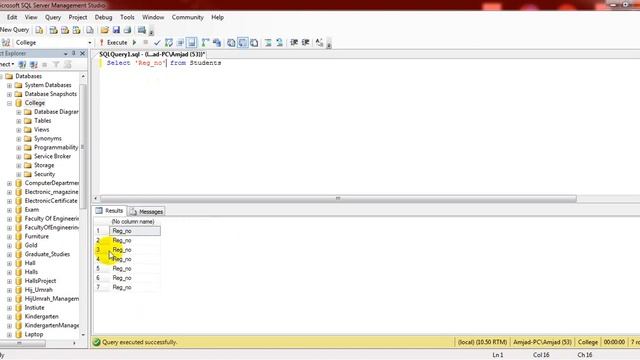Toggle auto-hide pin of Object Explorer

pos(74,53)
